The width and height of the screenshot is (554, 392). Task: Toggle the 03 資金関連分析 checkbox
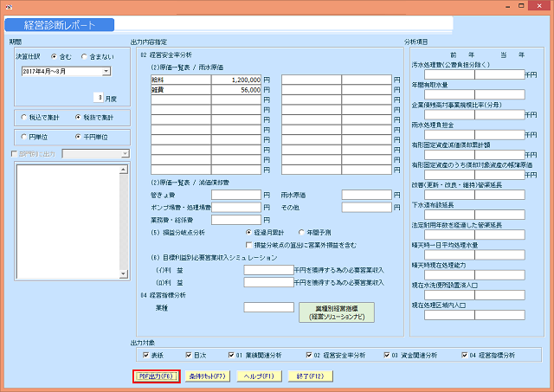[x=387, y=355]
